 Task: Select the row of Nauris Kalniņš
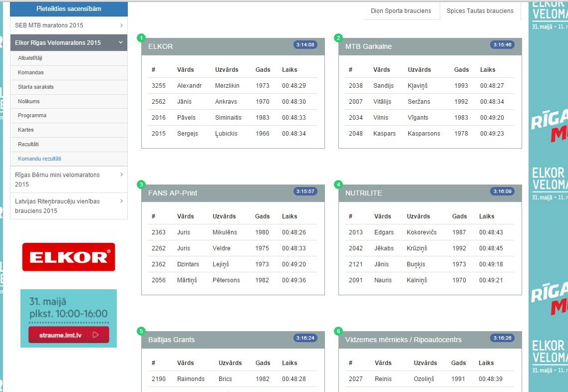pyautogui.click(x=430, y=280)
